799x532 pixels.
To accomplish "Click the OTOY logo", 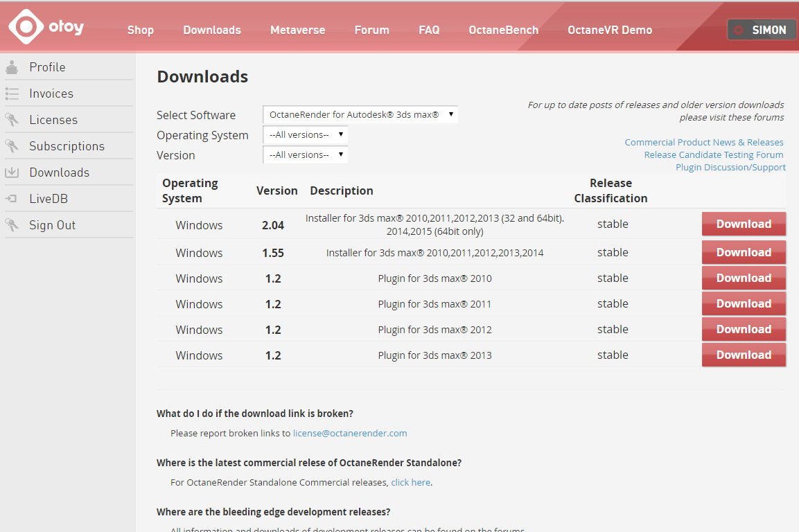I will coord(47,26).
